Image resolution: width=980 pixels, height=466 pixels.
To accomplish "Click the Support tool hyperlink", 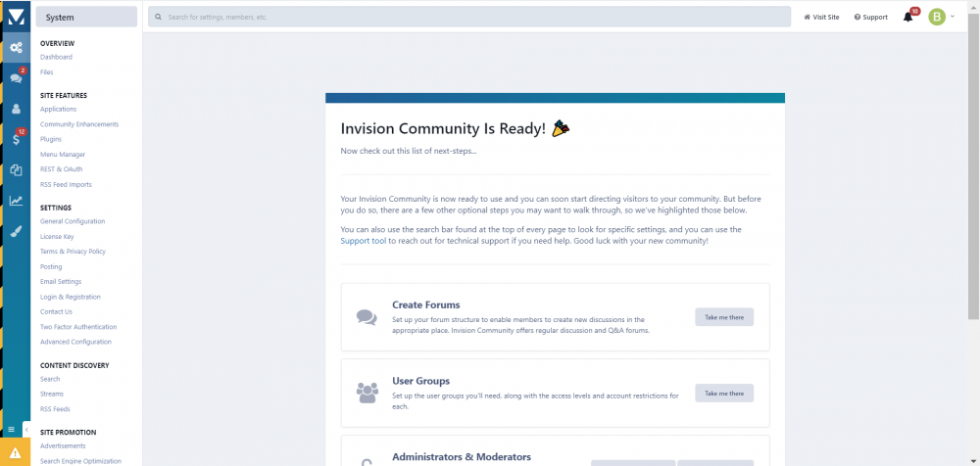I will pos(364,241).
